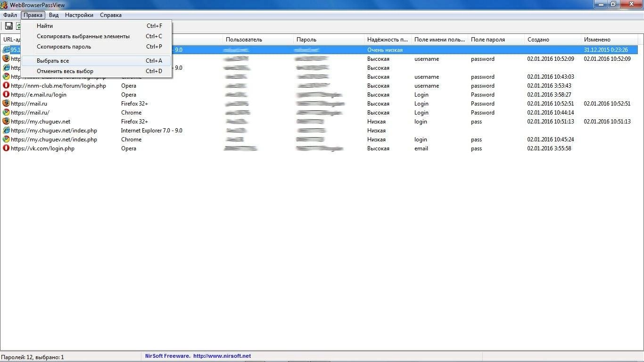Click the Save (floppy disk) toolbar icon
The image size is (644, 362).
tap(8, 26)
